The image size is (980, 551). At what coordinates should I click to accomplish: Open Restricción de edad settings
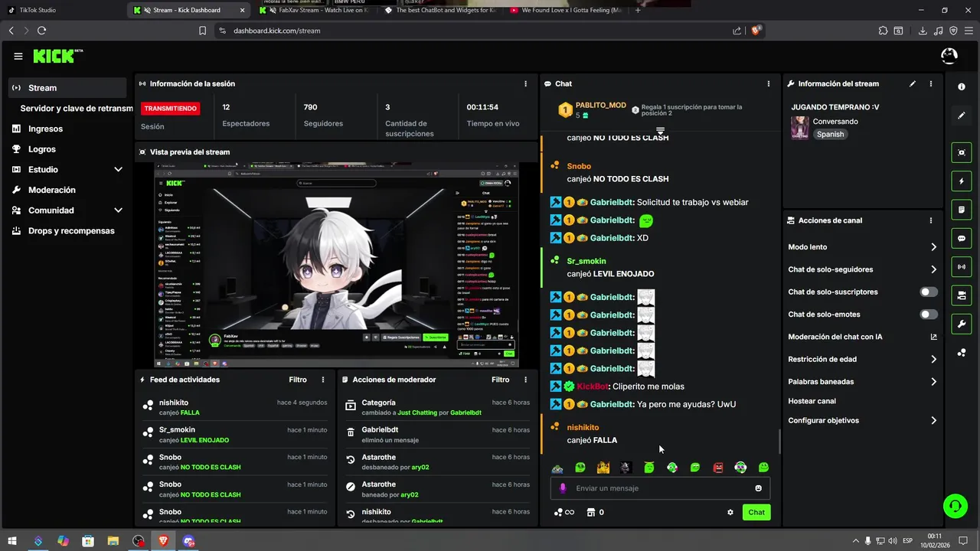pos(862,359)
